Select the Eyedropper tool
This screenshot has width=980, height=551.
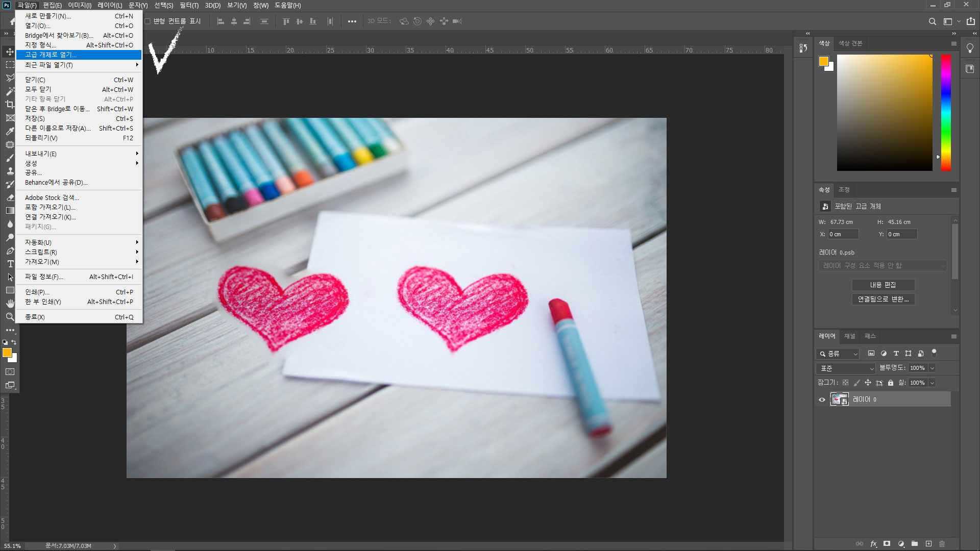click(10, 131)
